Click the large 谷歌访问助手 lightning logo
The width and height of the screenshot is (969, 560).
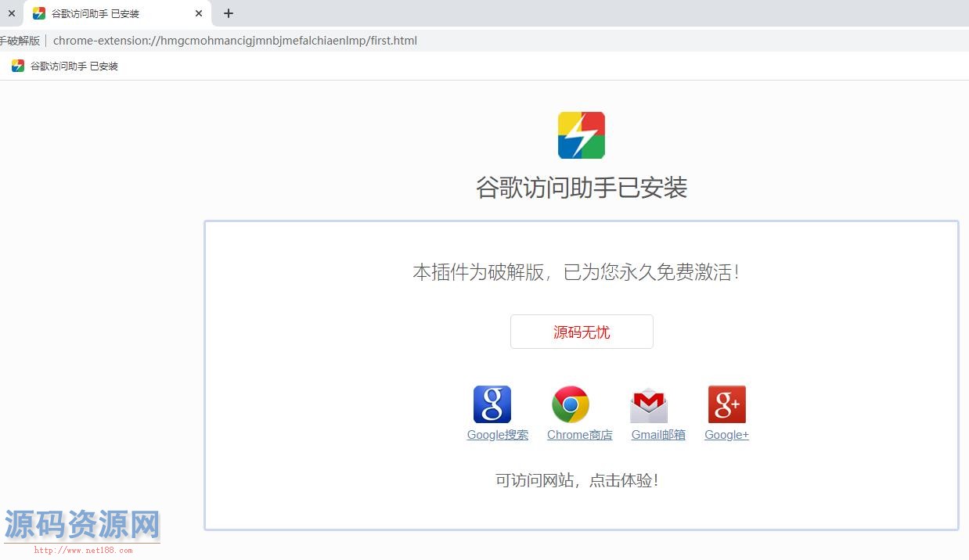[x=582, y=135]
